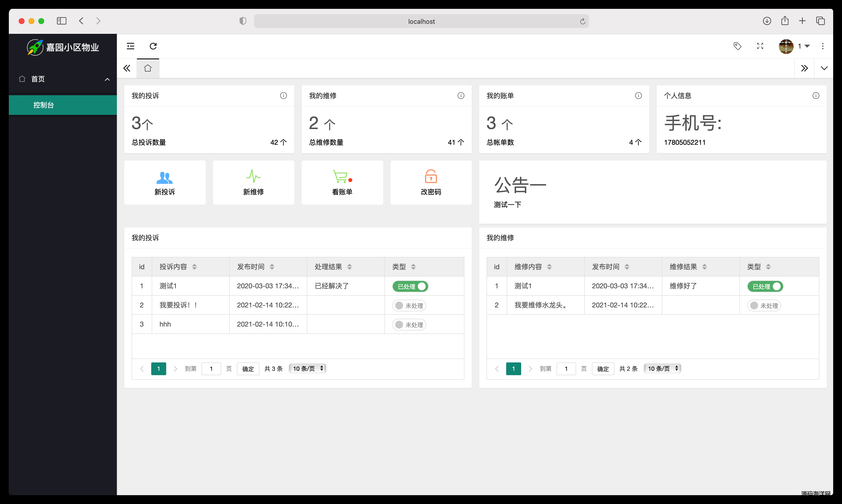The height and width of the screenshot is (504, 842).
Task: Open 新维修 shortcut with pulse icon
Action: tap(254, 183)
